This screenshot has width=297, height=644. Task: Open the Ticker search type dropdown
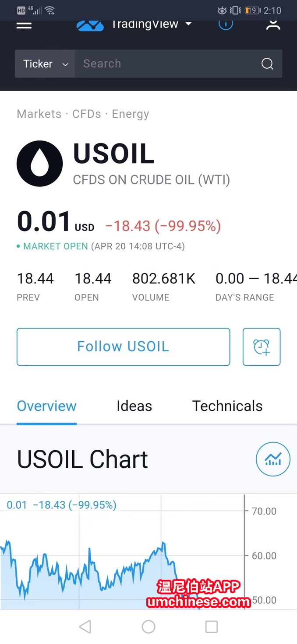coord(45,64)
